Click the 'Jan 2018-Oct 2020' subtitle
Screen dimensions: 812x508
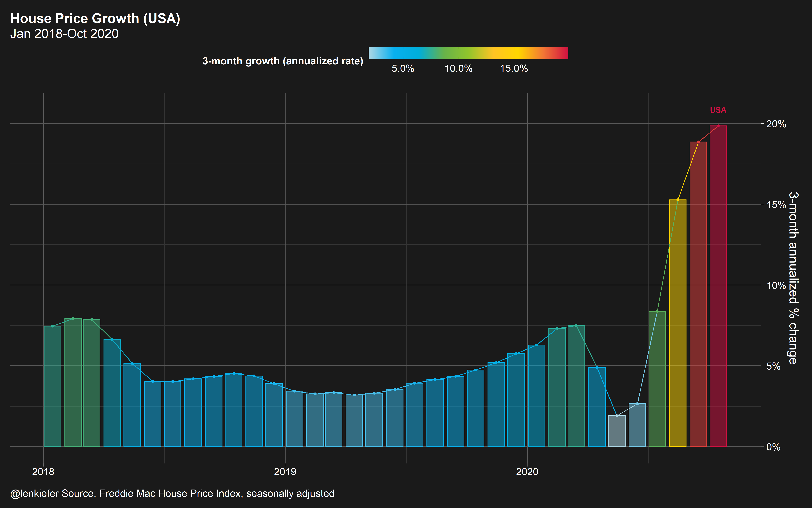(64, 34)
